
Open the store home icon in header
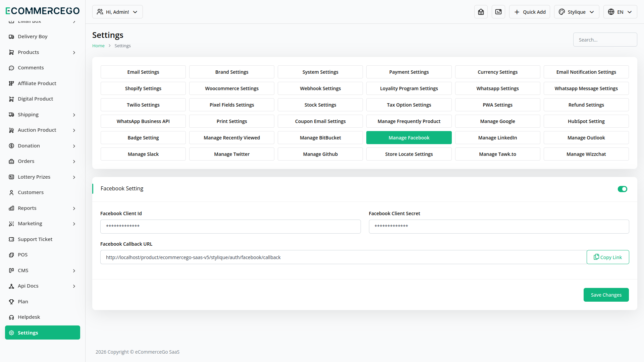[481, 12]
